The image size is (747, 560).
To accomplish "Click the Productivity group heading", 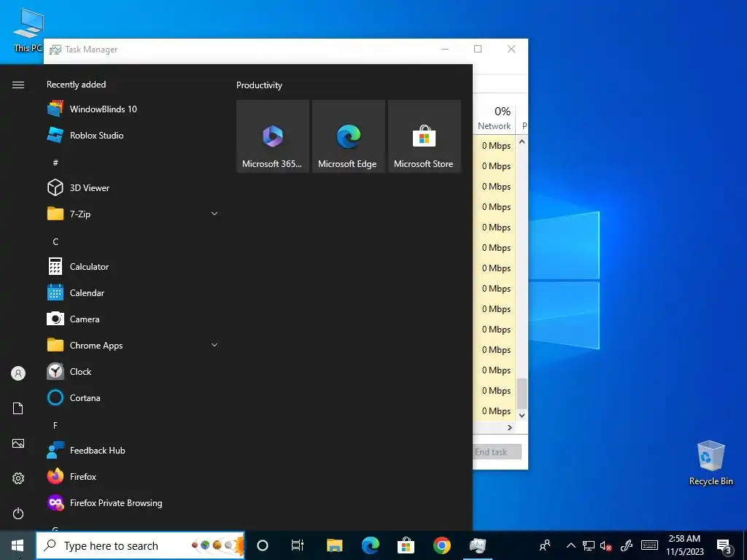I will pyautogui.click(x=259, y=85).
